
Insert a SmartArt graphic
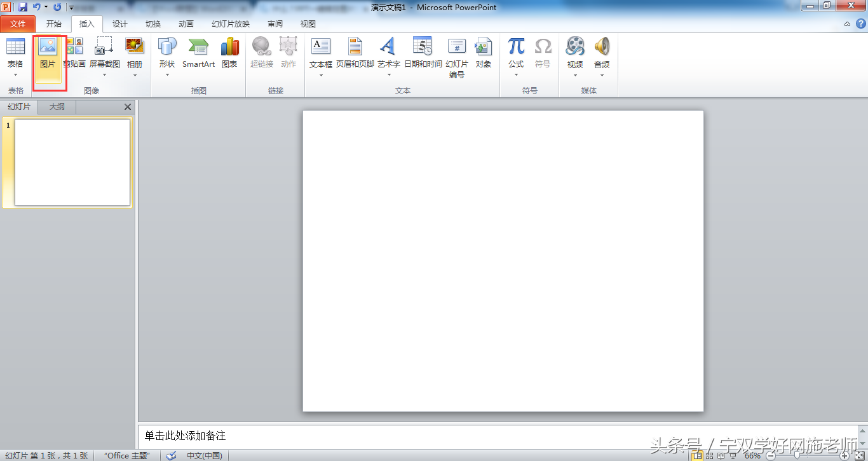(x=199, y=53)
